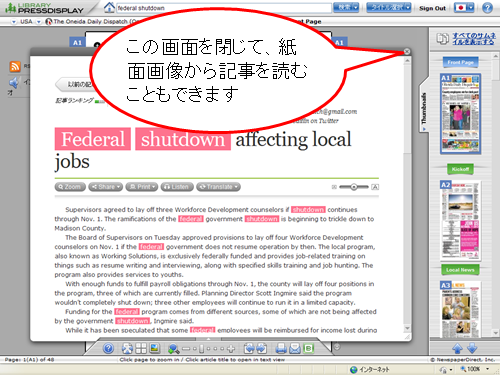
Task: Click the large 'A' font size icon
Action: 375,187
